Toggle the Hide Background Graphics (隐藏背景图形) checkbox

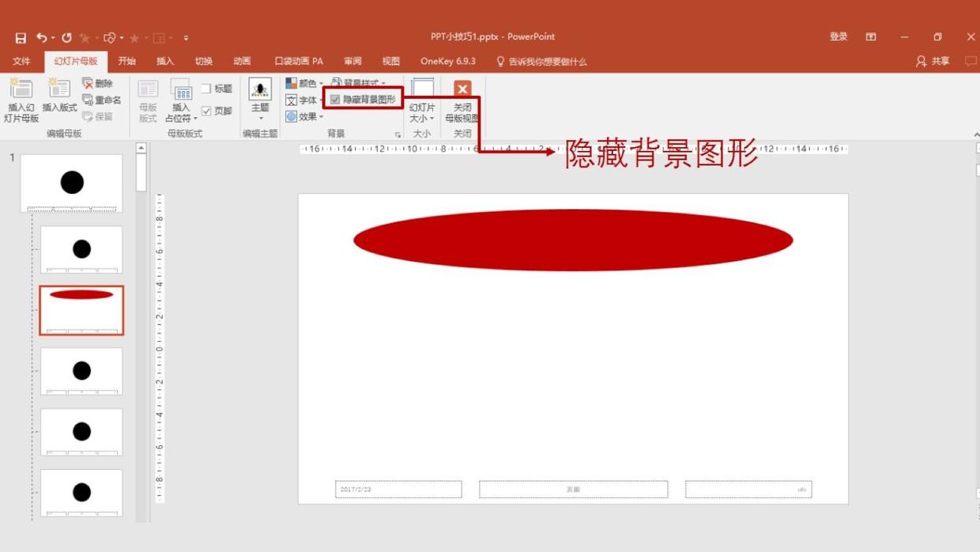pos(335,100)
